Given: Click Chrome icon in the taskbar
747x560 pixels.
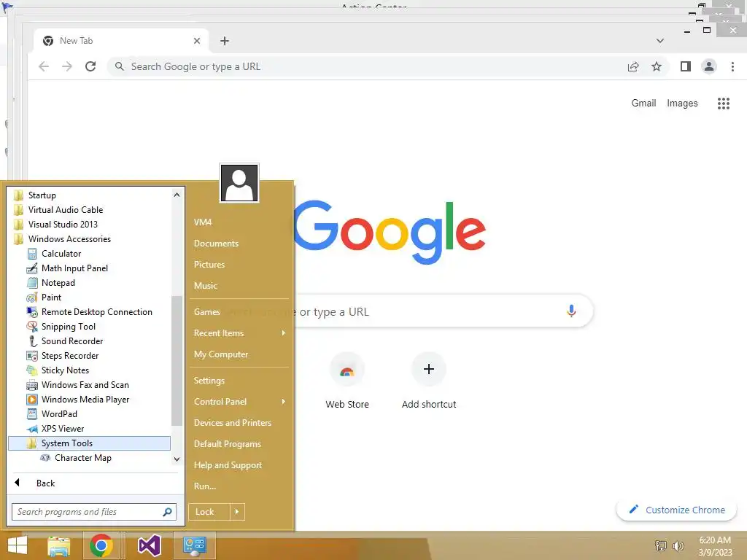Looking at the screenshot, I should [101, 545].
